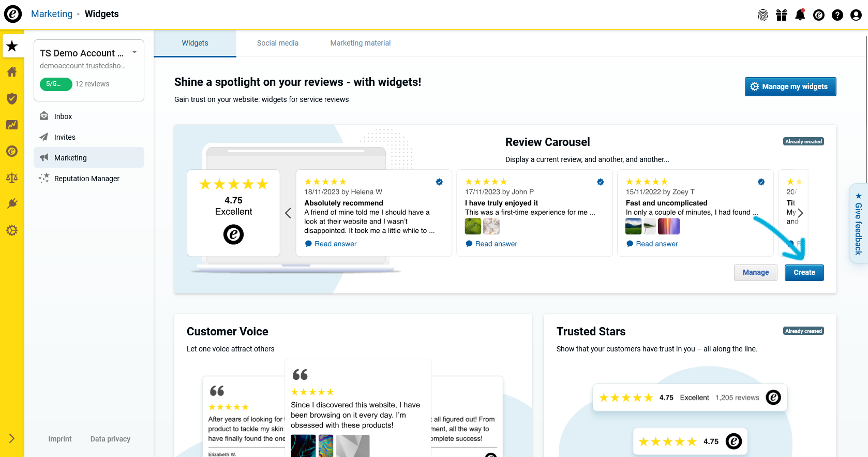Switch to the Social media tab
868x457 pixels.
278,43
